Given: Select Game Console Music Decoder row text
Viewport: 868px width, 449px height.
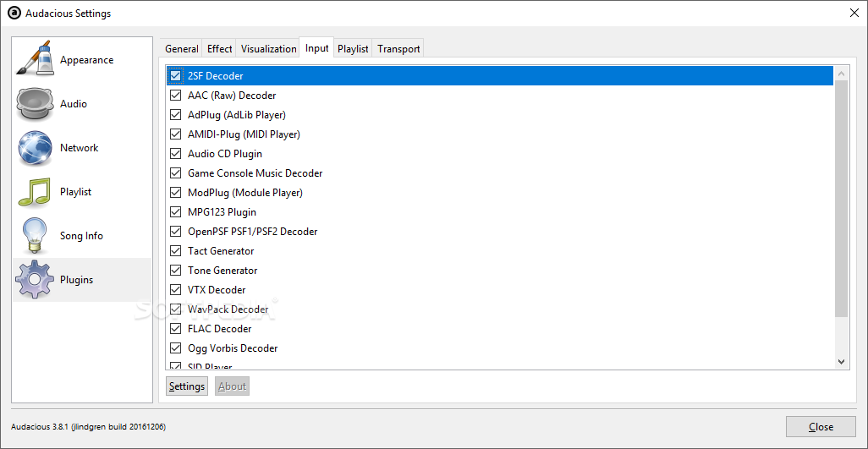Looking at the screenshot, I should (255, 173).
